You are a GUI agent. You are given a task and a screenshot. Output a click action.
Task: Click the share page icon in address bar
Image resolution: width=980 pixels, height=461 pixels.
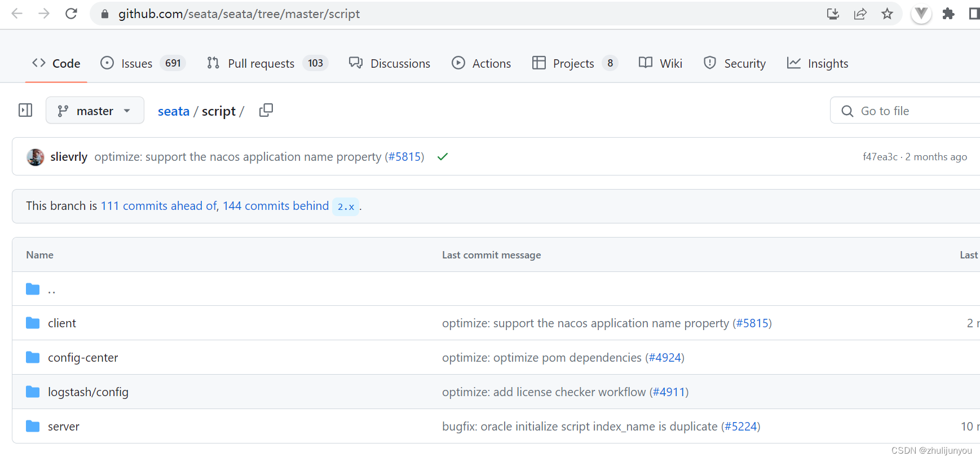pyautogui.click(x=860, y=14)
